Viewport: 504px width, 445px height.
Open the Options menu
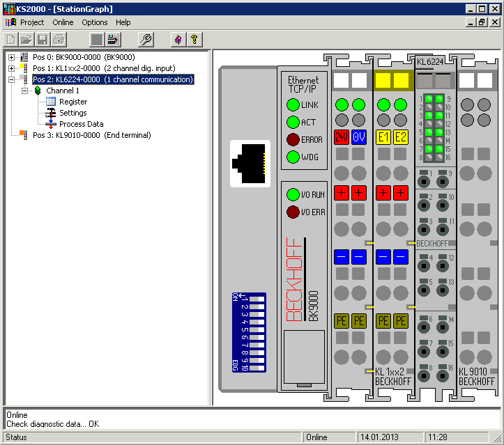[95, 22]
